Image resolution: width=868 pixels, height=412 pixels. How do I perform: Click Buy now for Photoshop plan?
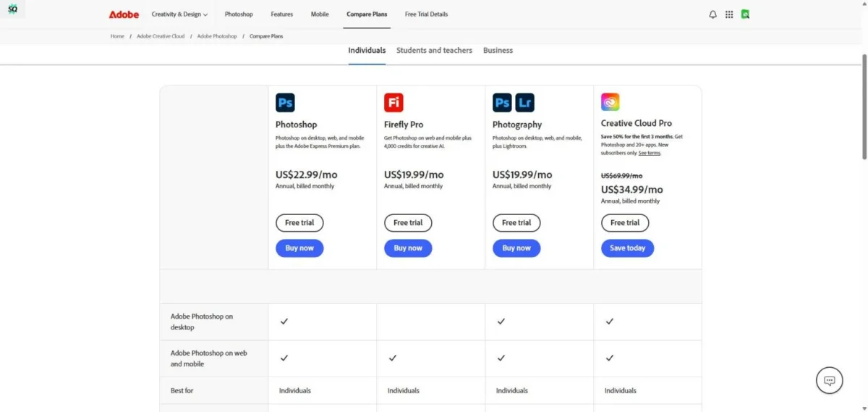pyautogui.click(x=299, y=248)
